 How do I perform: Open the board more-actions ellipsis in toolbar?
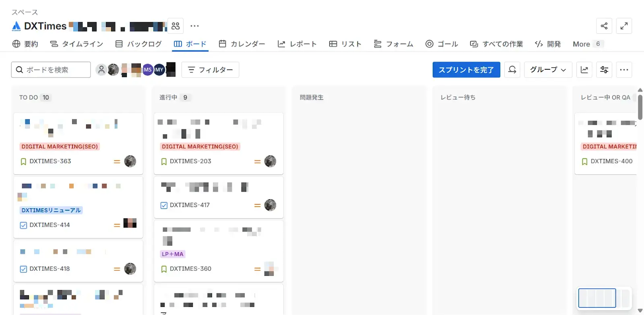click(x=624, y=70)
